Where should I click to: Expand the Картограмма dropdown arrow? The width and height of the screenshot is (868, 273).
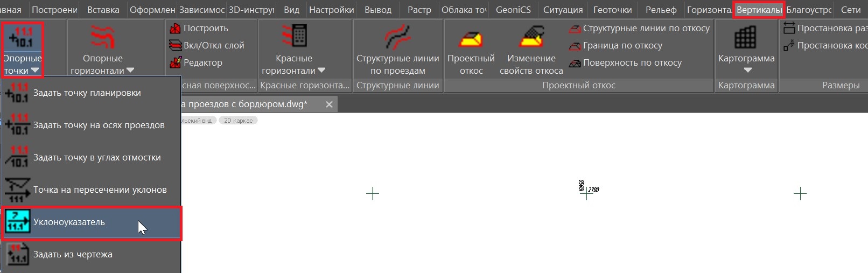coord(747,70)
